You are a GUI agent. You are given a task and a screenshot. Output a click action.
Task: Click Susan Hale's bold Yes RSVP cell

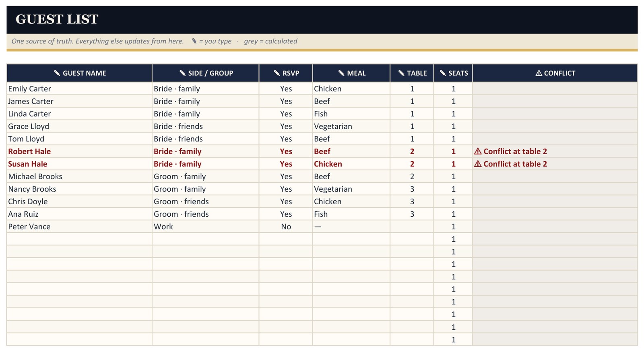pyautogui.click(x=286, y=164)
